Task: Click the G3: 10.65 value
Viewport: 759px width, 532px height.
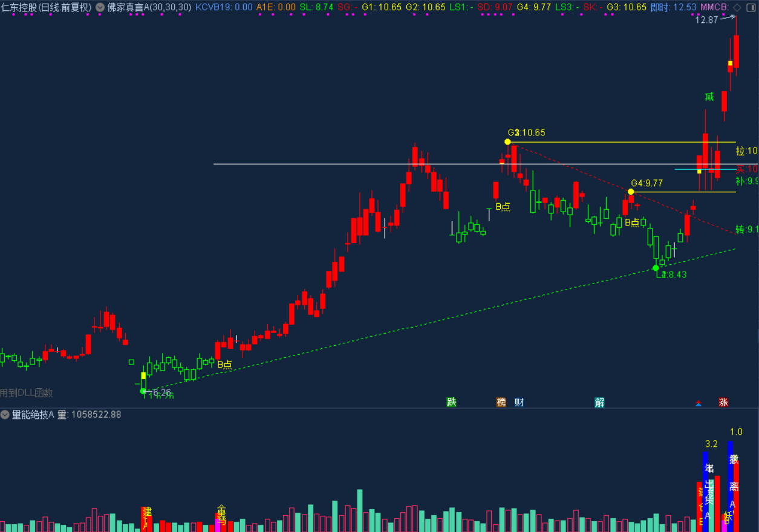Action: coord(627,7)
